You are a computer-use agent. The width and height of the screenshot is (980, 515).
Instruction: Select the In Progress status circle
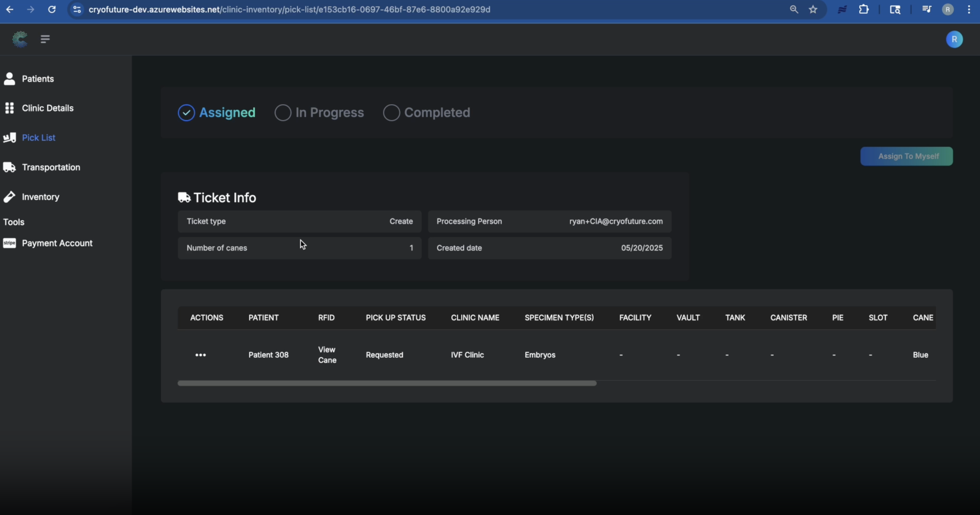coord(283,113)
